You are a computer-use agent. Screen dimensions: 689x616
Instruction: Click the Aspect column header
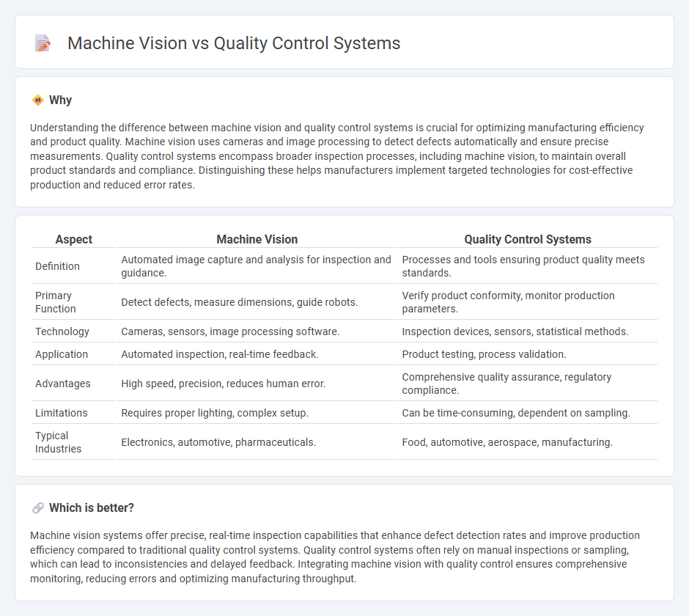(x=74, y=239)
